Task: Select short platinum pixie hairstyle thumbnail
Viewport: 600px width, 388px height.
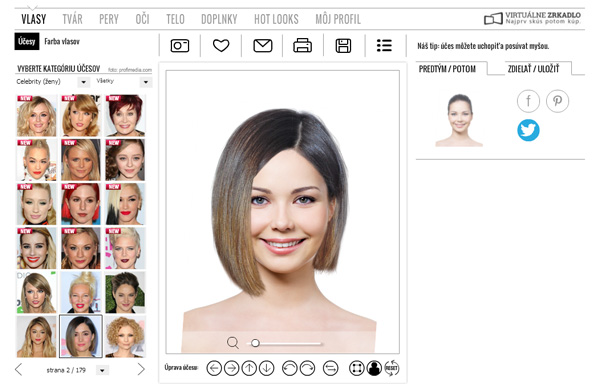Action: click(x=125, y=248)
